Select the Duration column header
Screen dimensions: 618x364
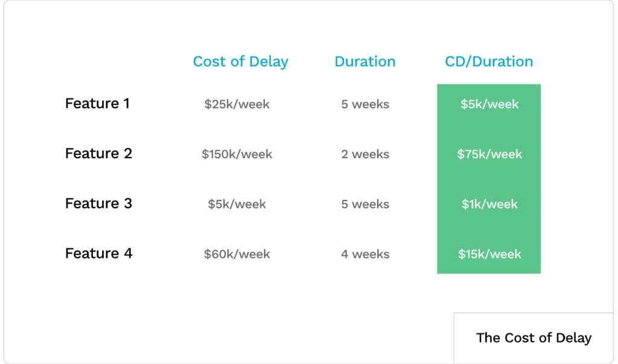tap(365, 62)
